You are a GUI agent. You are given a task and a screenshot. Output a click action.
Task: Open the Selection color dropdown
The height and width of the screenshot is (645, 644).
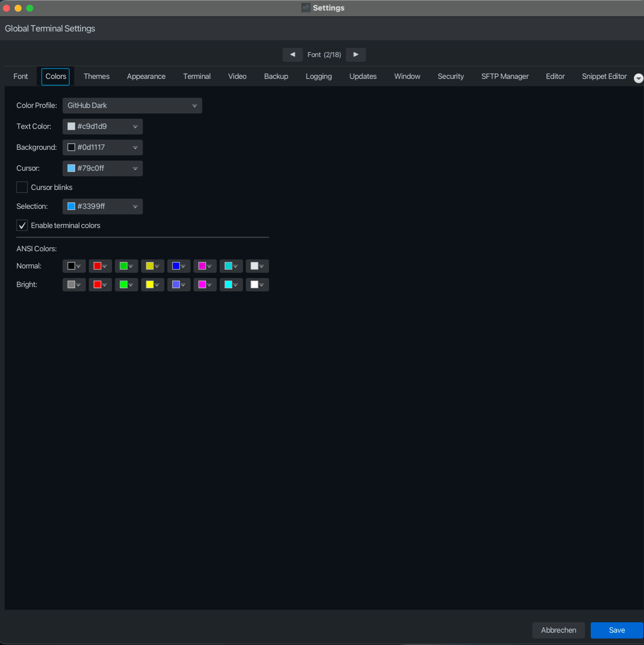[102, 206]
